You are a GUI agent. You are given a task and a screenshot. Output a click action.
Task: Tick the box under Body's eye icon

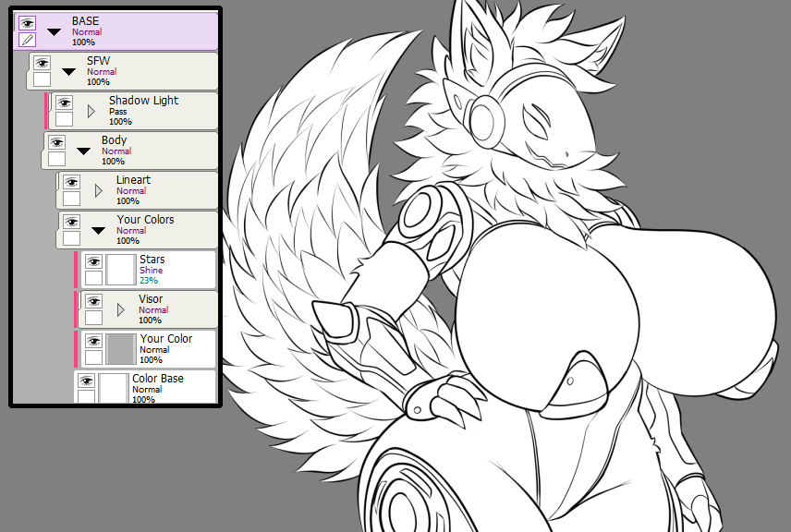(x=56, y=160)
